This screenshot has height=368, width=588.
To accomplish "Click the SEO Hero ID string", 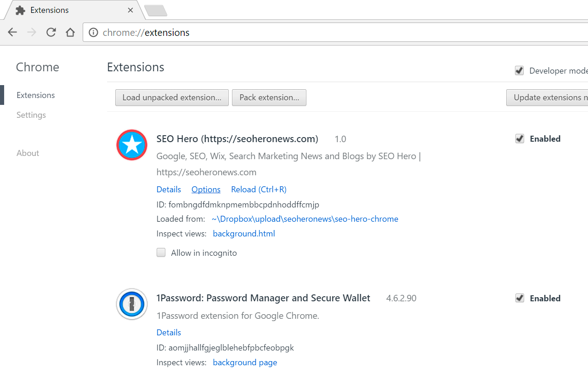I will pos(243,204).
